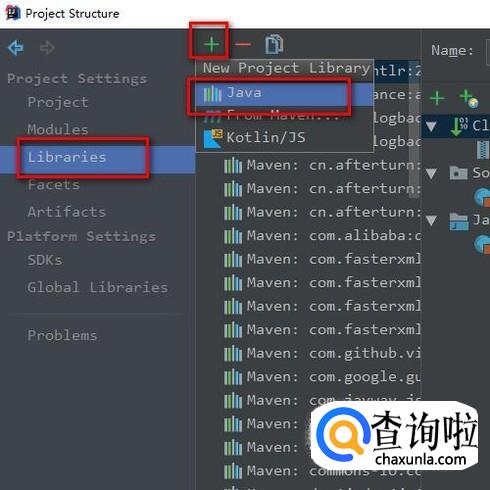490x490 pixels.
Task: Click the library list vertical scrollbar
Action: [414, 130]
